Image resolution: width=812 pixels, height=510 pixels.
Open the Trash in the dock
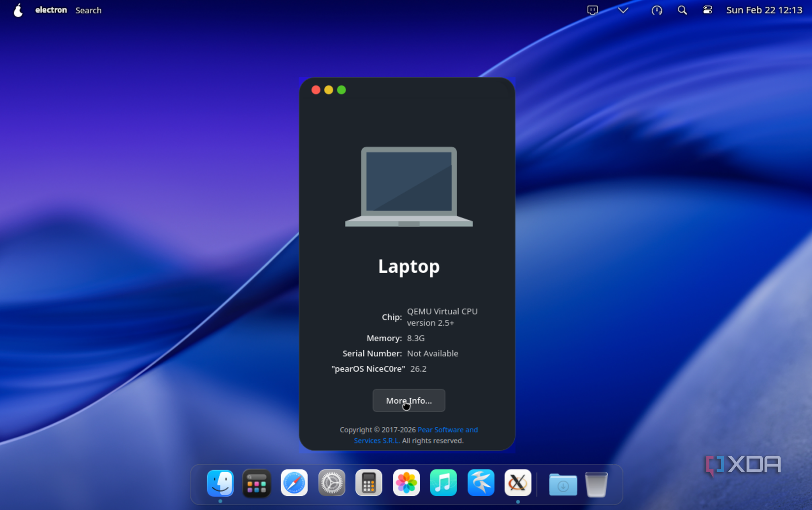596,484
